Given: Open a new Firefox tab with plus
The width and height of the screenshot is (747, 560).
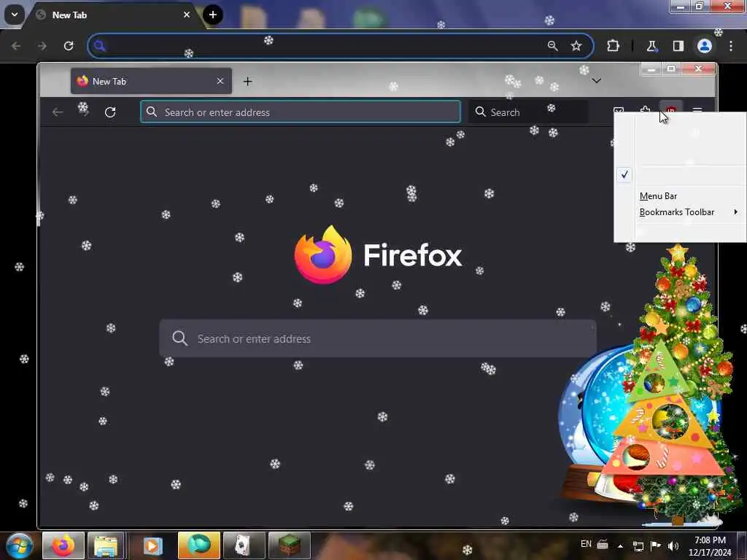Looking at the screenshot, I should tap(248, 82).
